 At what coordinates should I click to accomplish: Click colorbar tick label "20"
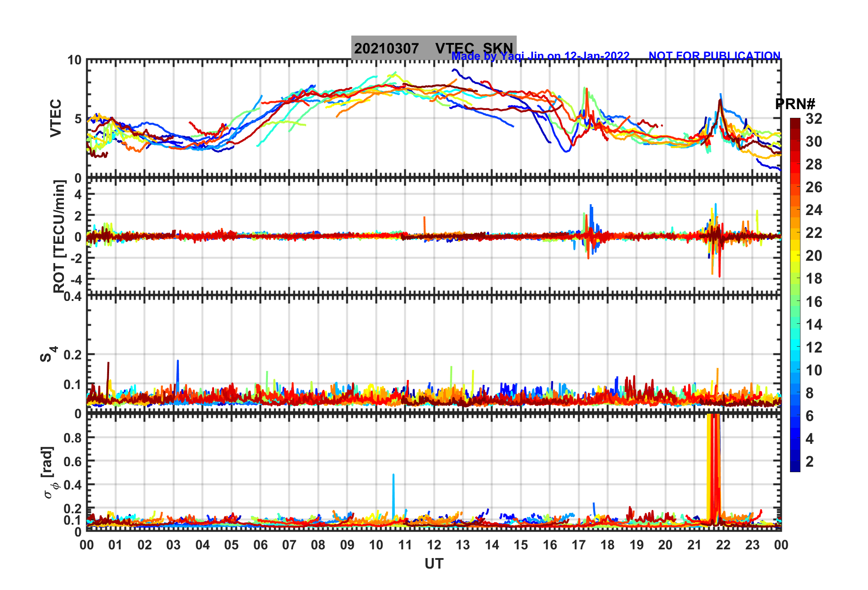pyautogui.click(x=814, y=256)
